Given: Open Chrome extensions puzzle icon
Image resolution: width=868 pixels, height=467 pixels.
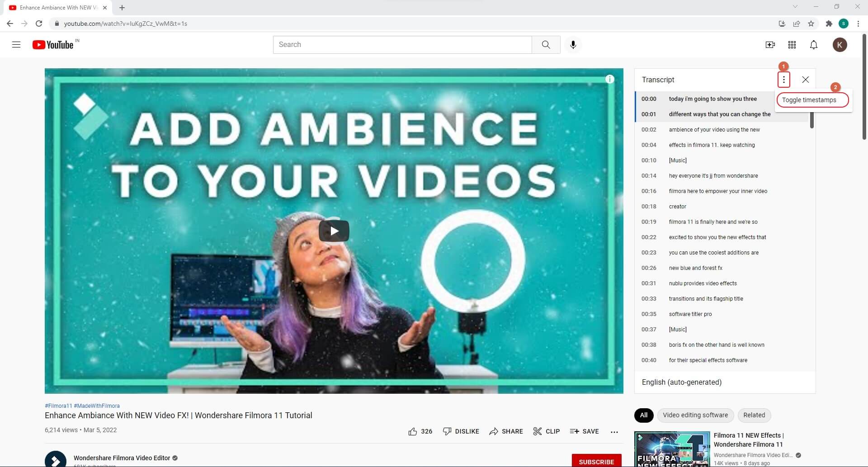Looking at the screenshot, I should tap(829, 24).
